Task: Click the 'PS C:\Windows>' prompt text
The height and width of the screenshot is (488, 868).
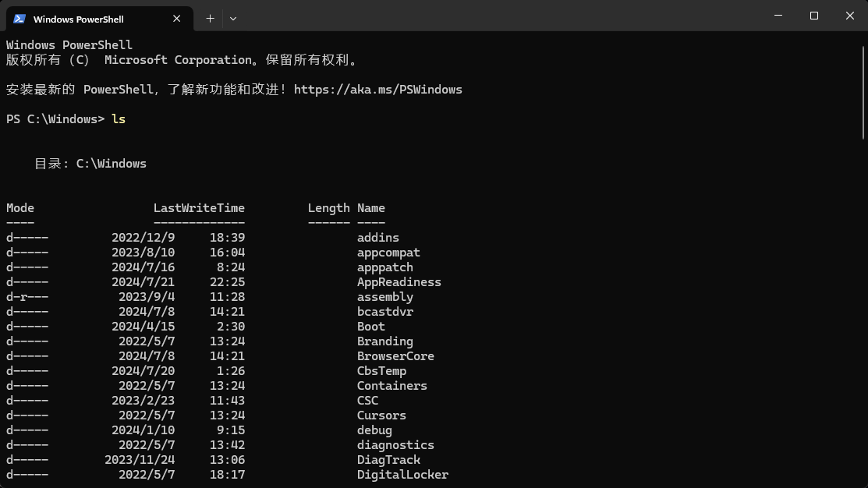Action: tap(55, 119)
